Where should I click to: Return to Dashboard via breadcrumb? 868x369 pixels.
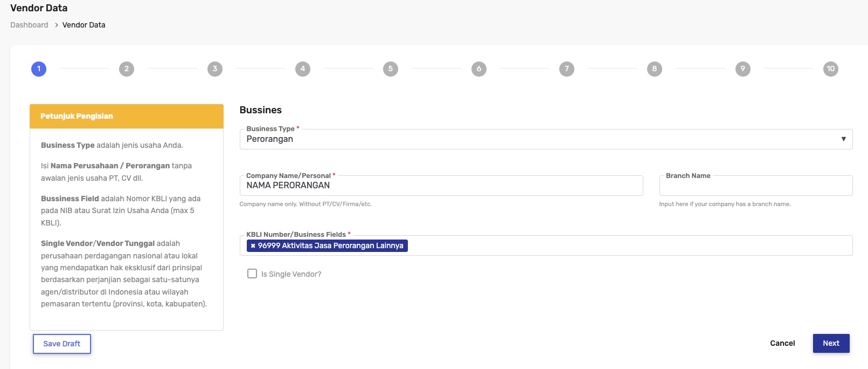pyautogui.click(x=29, y=25)
